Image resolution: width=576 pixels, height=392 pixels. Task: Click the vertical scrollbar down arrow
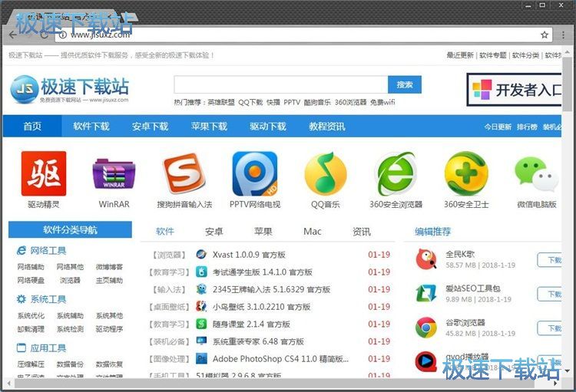(x=568, y=371)
